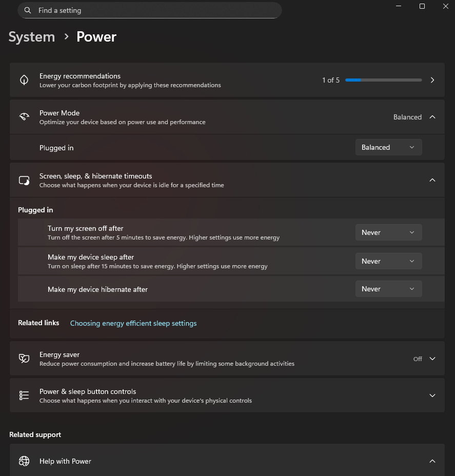This screenshot has width=455, height=476.
Task: Click the Energy recommendations progress bar
Action: (383, 80)
